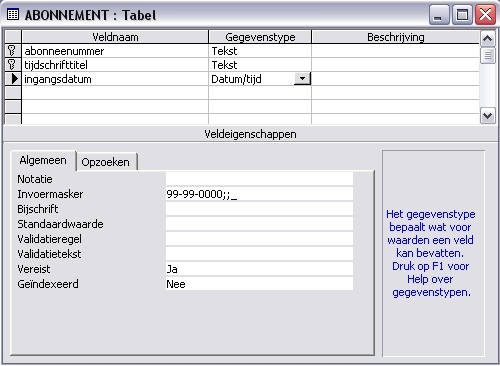The width and height of the screenshot is (500, 366).
Task: Click the table icon in title bar
Action: pyautogui.click(x=13, y=14)
